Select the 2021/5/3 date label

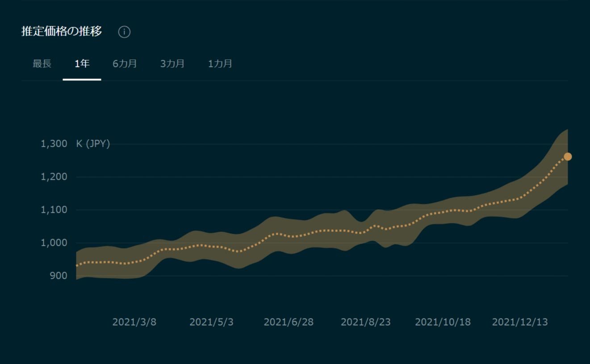(211, 322)
